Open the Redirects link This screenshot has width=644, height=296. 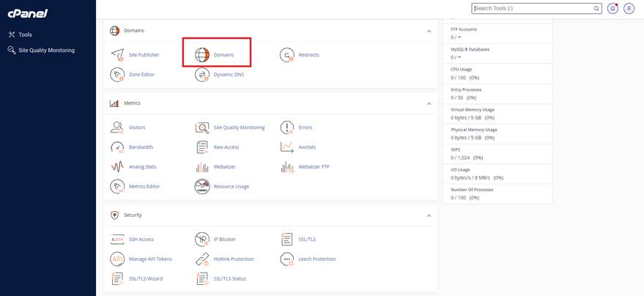(x=308, y=55)
